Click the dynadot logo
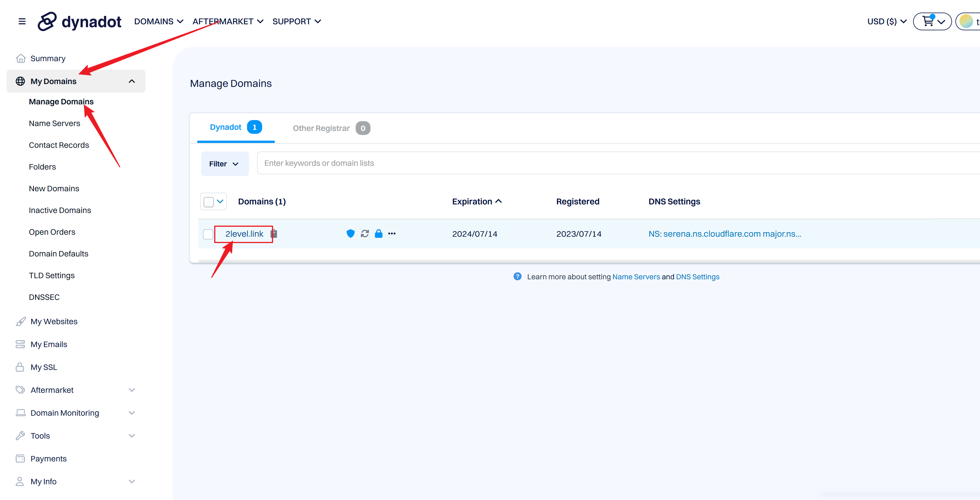980x500 pixels. [x=79, y=21]
